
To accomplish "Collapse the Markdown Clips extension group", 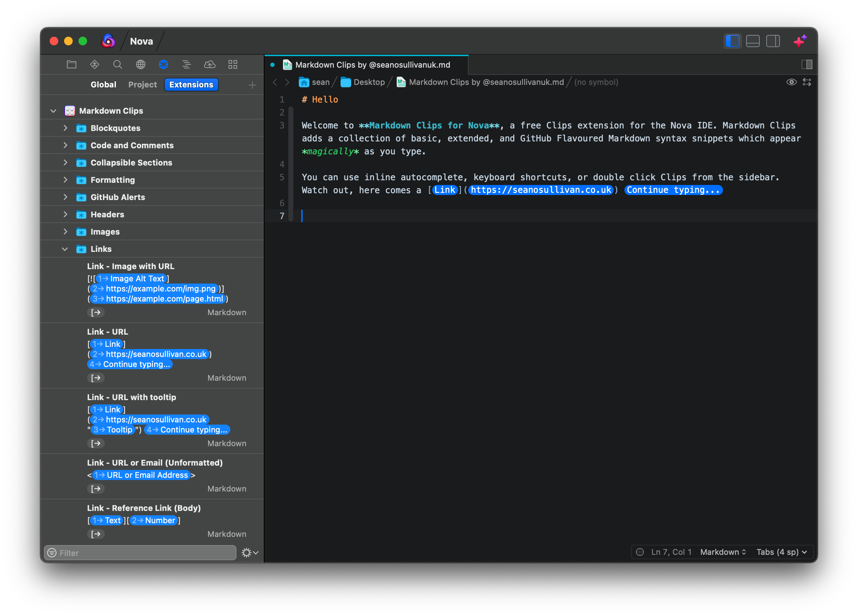I will coord(53,111).
